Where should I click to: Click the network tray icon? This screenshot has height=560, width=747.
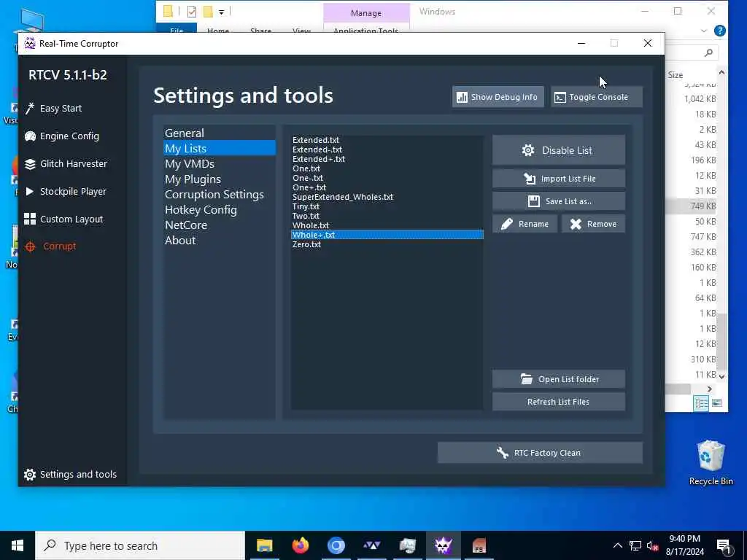point(635,546)
